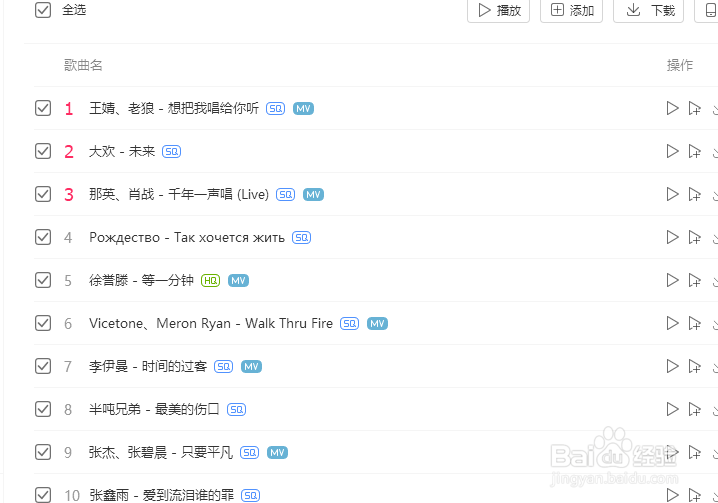Play 大欢 - 未来 using its play icon
Viewport: 718px width, 503px height.
point(672,151)
